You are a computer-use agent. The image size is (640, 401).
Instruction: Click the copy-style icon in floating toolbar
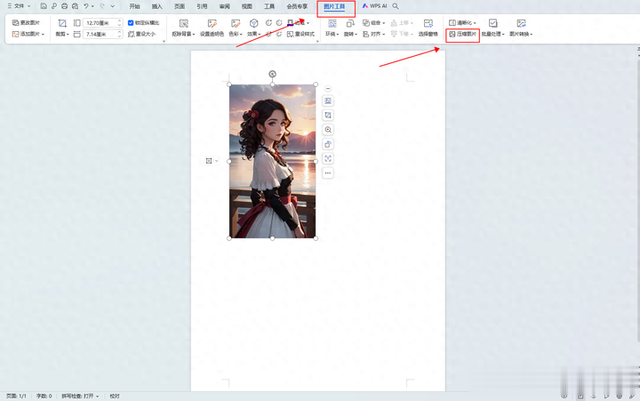click(x=328, y=144)
